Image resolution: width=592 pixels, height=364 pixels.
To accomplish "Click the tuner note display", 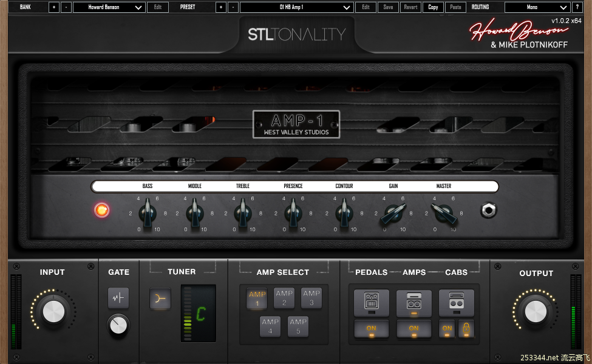I will click(x=199, y=314).
